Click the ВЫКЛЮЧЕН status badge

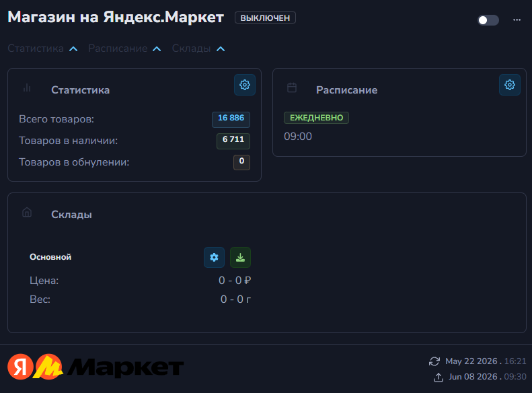[x=265, y=17]
